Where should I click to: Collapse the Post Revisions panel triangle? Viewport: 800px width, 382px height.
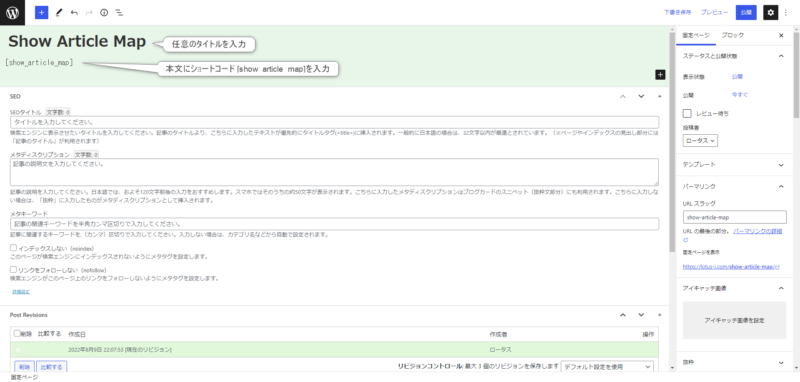pyautogui.click(x=659, y=315)
